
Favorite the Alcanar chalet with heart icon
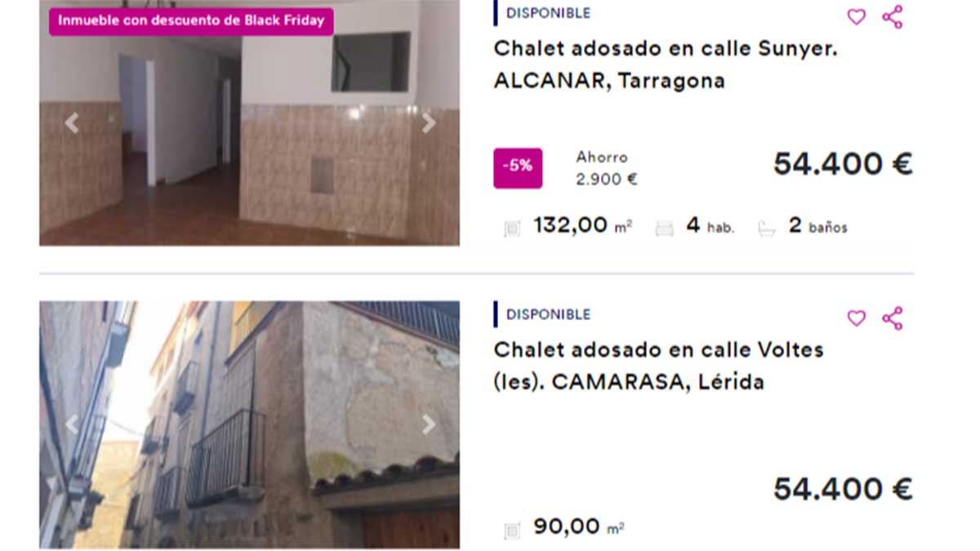(856, 17)
